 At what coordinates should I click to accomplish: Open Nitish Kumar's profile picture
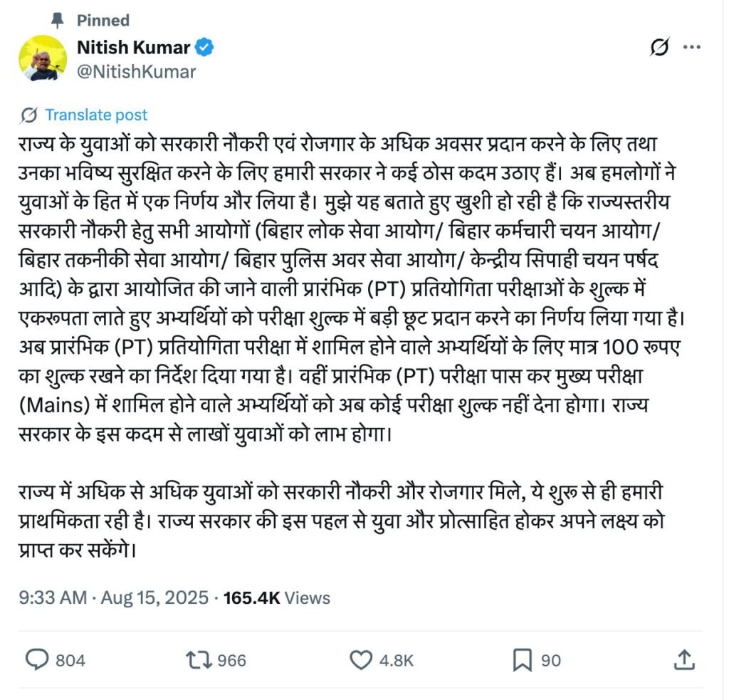click(x=43, y=58)
